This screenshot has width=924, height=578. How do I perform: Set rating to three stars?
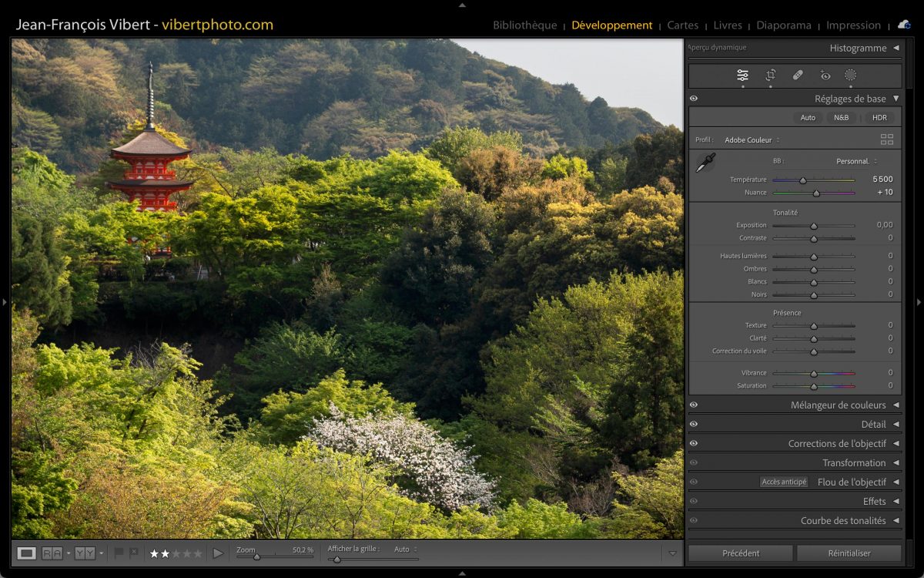pyautogui.click(x=176, y=553)
